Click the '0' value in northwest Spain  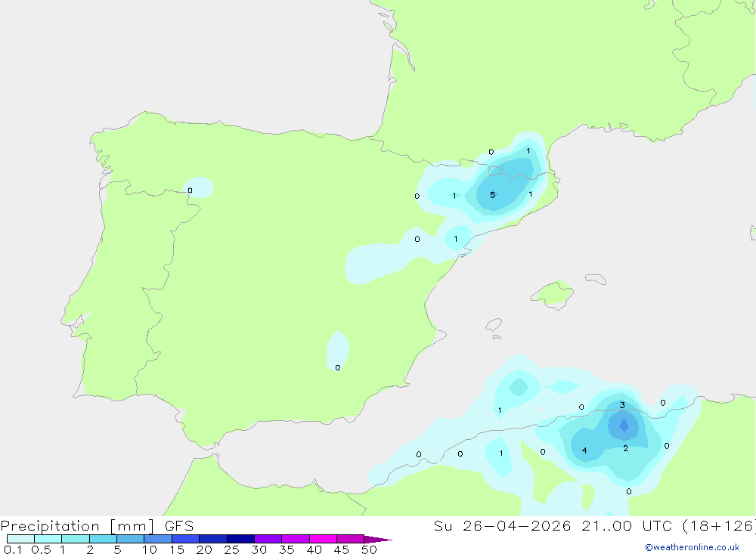190,190
